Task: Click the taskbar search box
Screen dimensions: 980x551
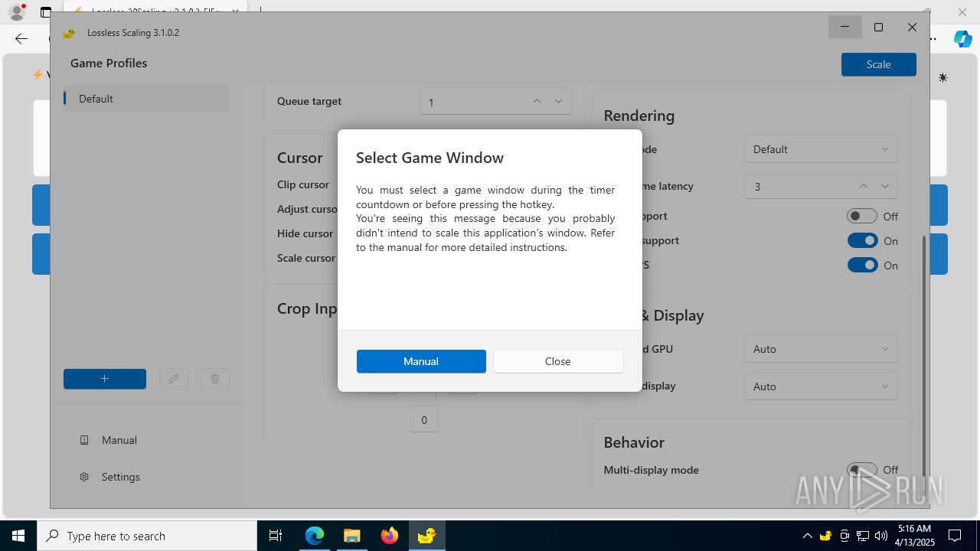Action: 147,536
